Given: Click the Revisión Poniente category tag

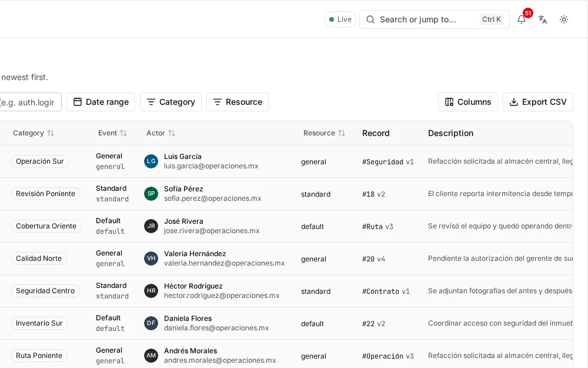Looking at the screenshot, I should pyautogui.click(x=45, y=193).
